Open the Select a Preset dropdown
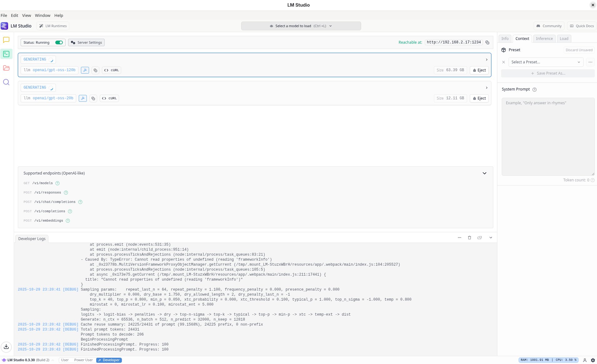This screenshot has width=597, height=364. tap(545, 62)
